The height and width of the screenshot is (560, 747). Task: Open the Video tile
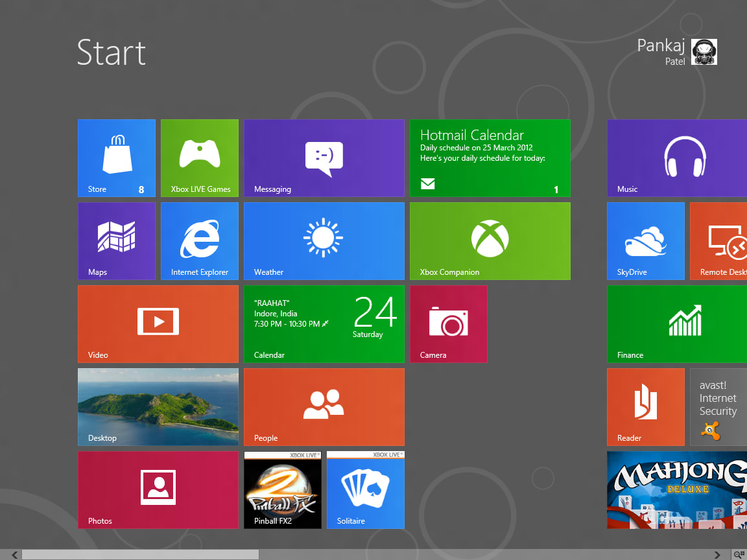tap(158, 323)
